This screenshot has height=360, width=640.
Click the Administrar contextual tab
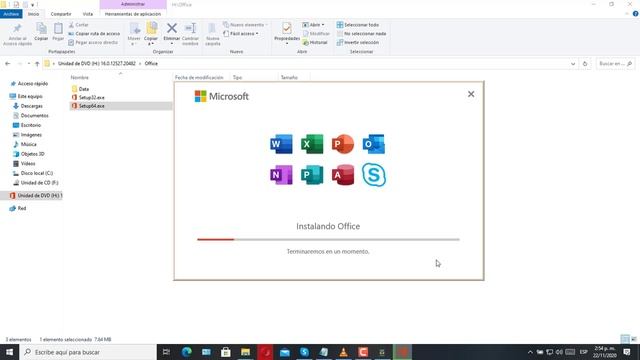tap(133, 4)
